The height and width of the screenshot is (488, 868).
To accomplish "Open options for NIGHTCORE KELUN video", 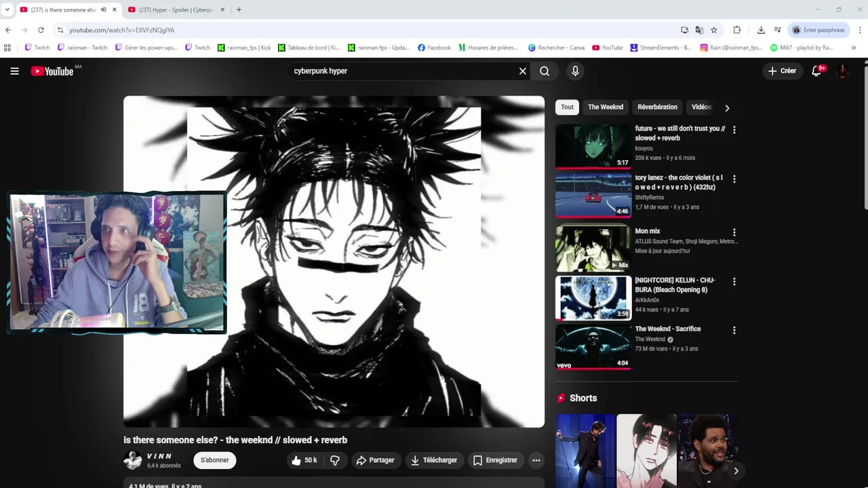I will coord(734,281).
